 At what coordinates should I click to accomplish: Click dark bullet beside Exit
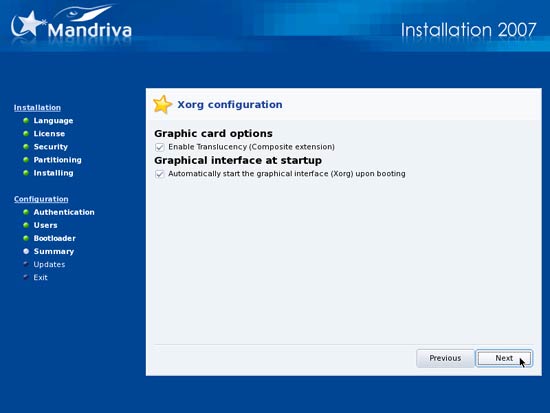(26, 277)
